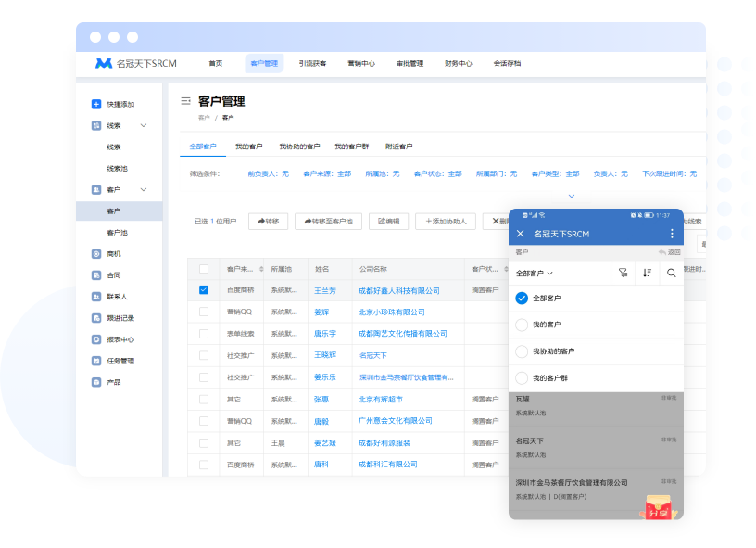Click the hamburger menu icon beside 客户管理
This screenshot has width=756, height=548.
point(185,101)
